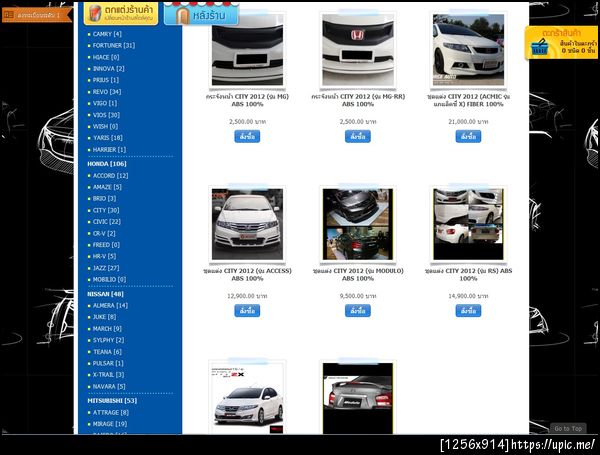The image size is (600, 455).
Task: Open the white City 2X poster thumbnail
Action: [x=247, y=398]
